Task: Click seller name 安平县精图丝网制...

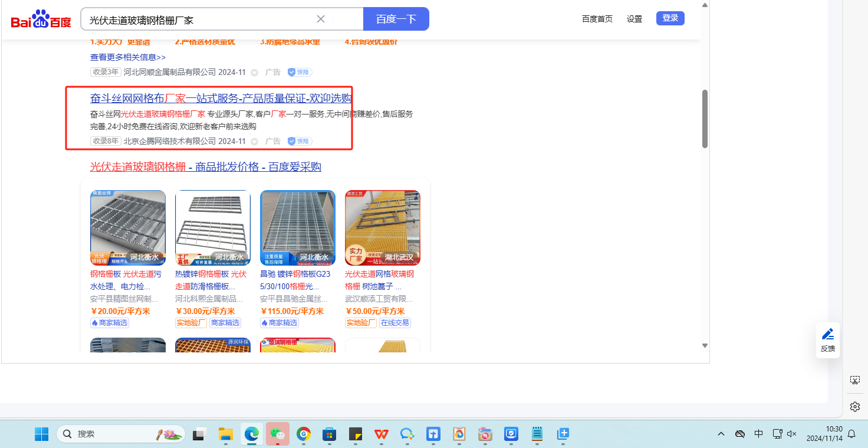Action: click(124, 299)
